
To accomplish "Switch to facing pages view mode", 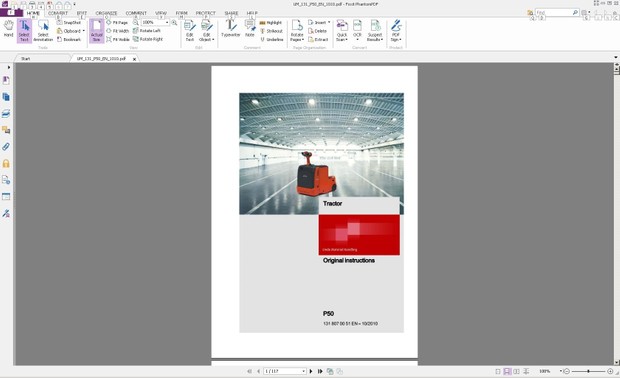I will [516, 371].
